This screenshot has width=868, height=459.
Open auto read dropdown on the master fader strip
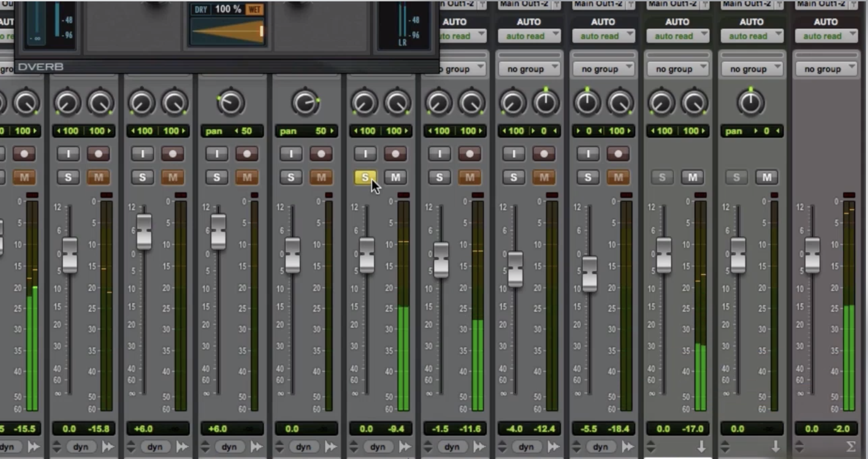click(x=826, y=36)
